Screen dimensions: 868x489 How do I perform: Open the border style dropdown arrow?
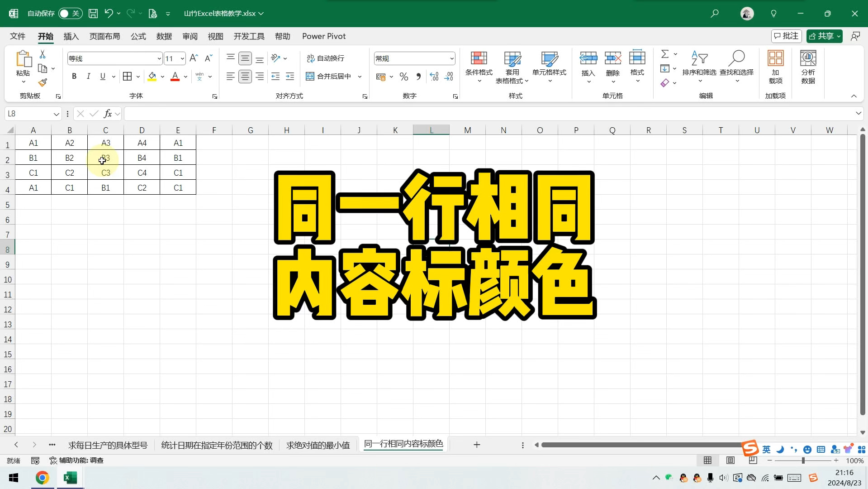[x=138, y=76]
